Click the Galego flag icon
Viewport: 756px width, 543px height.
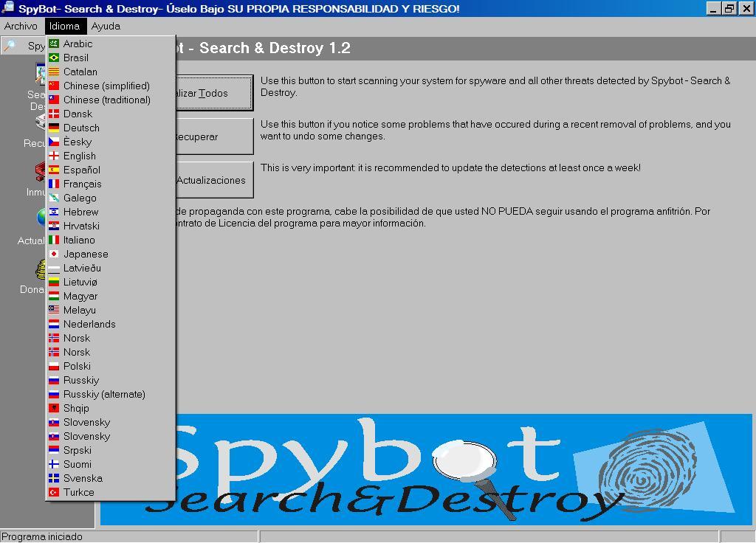54,198
